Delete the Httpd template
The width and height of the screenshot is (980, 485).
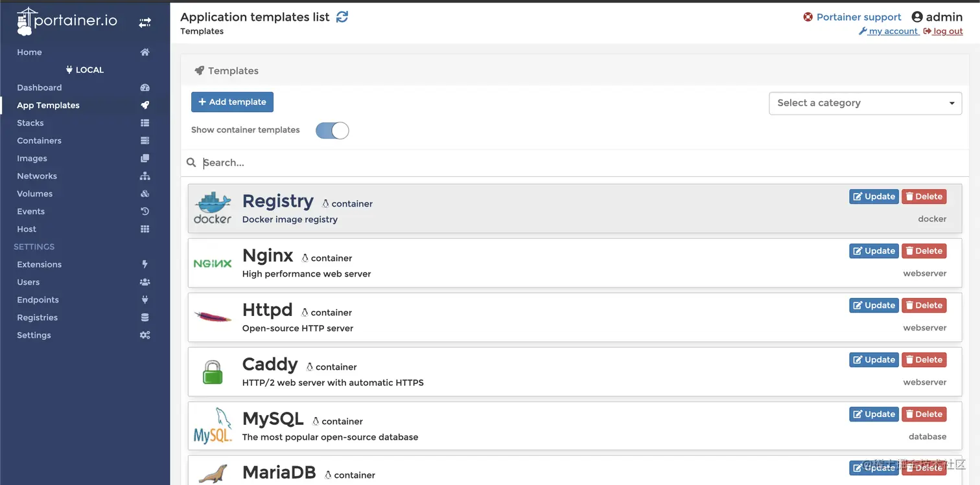click(924, 306)
